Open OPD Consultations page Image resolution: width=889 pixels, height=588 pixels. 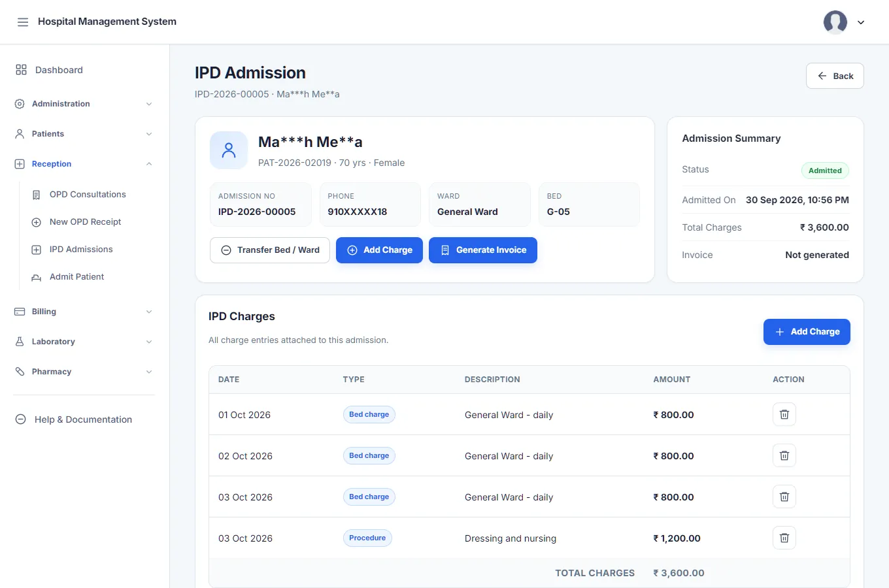(88, 195)
